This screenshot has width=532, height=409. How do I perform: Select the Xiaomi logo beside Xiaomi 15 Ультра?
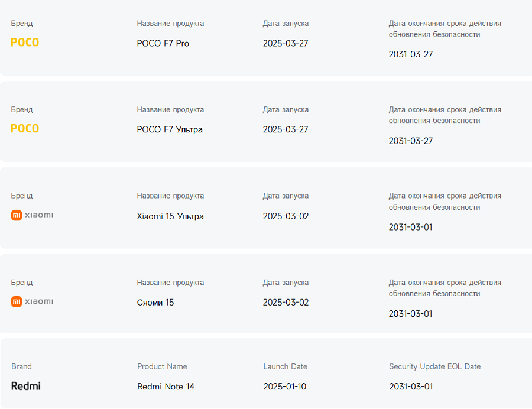pyautogui.click(x=32, y=215)
